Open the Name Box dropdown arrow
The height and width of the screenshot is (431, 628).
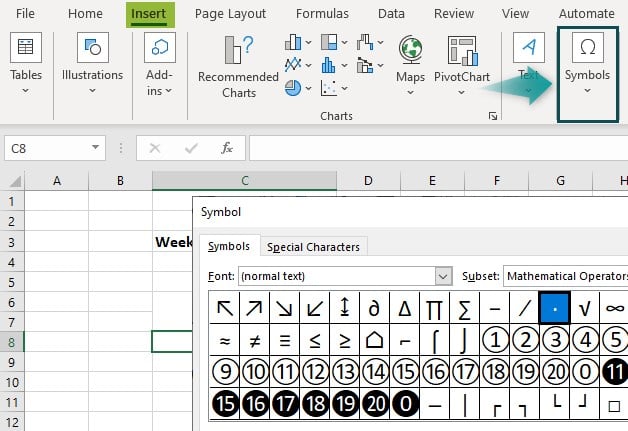click(x=95, y=147)
